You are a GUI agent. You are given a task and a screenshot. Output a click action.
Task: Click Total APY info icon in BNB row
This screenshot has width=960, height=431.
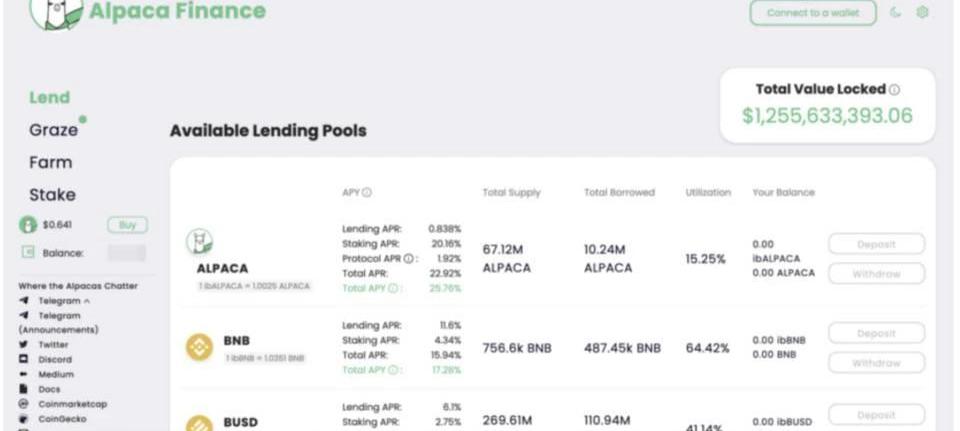(393, 370)
